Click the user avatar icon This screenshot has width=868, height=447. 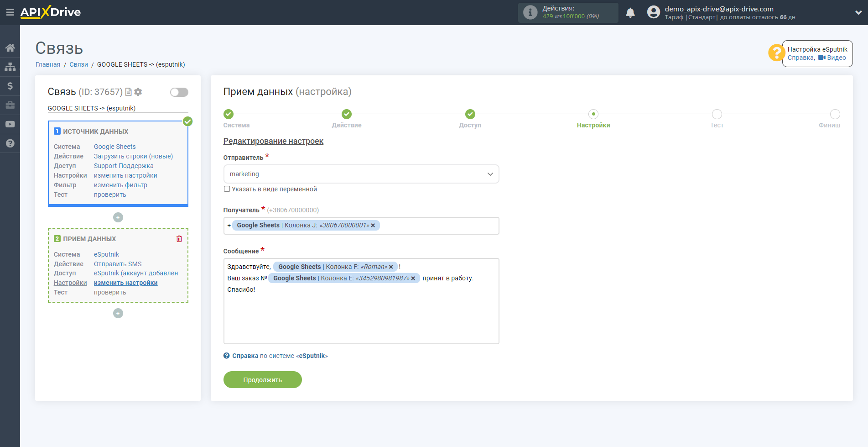653,12
